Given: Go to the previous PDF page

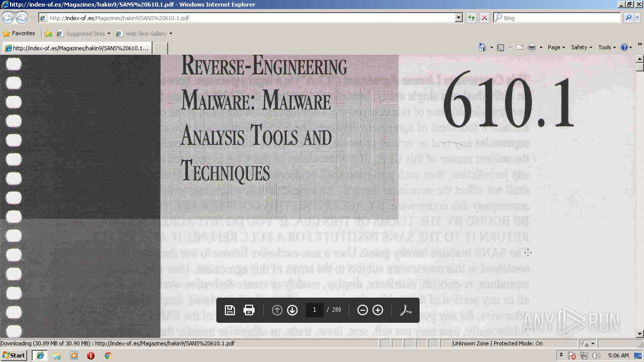Looking at the screenshot, I should tap(277, 310).
